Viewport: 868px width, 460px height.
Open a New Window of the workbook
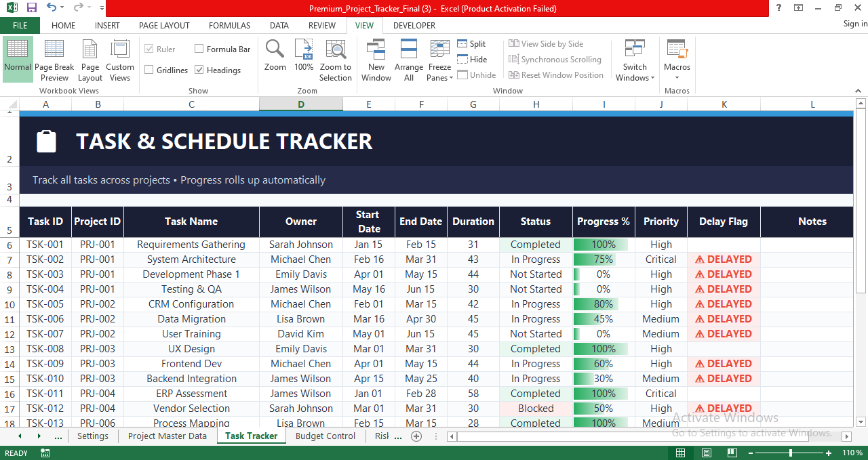376,60
